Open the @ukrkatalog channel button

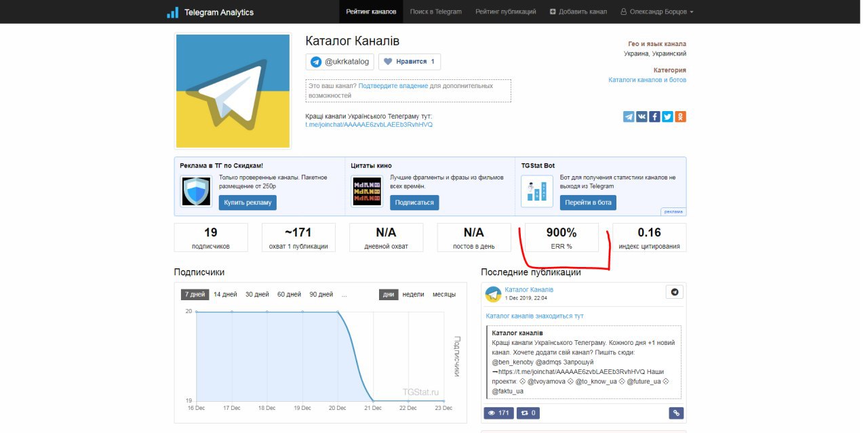(x=340, y=62)
